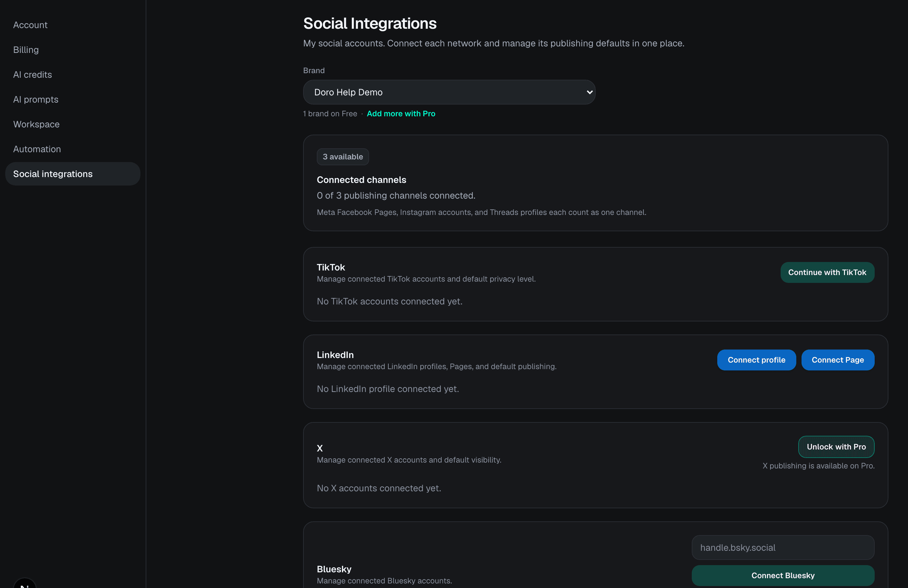Click 'X publishing is available on Pro.' note

coord(819,465)
